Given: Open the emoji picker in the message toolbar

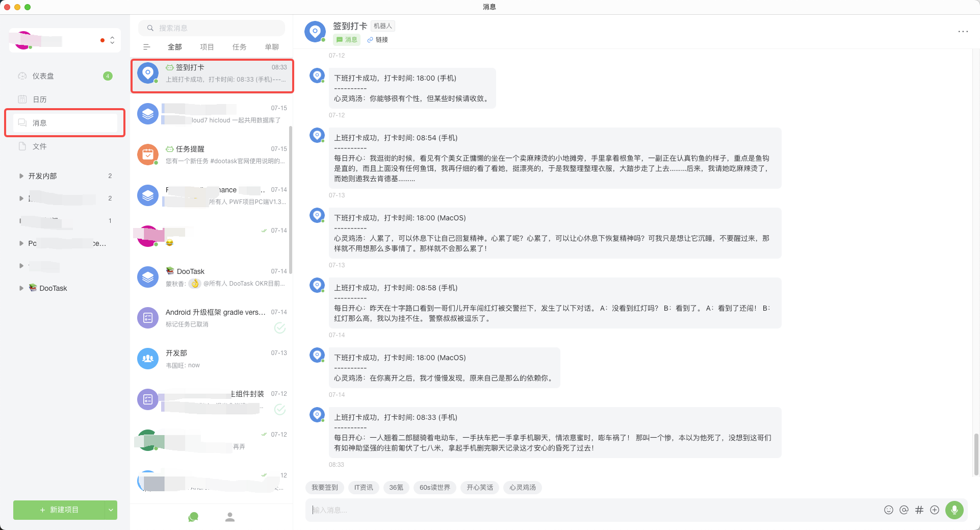Looking at the screenshot, I should (x=888, y=510).
